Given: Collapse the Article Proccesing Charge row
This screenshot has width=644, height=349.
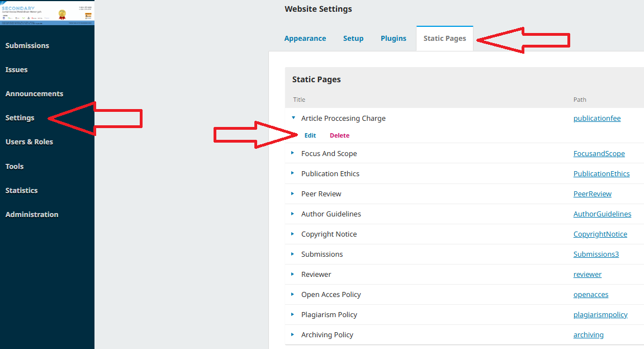Looking at the screenshot, I should tap(293, 118).
